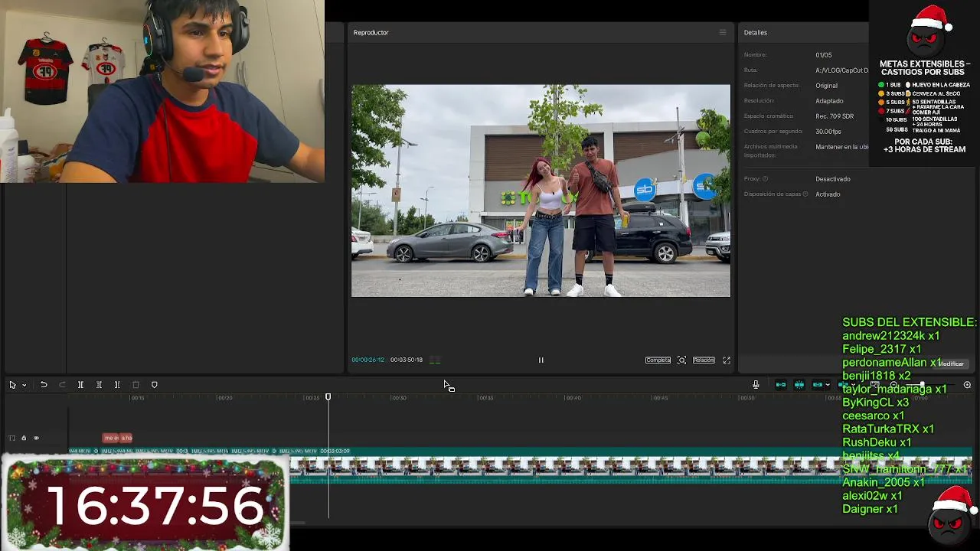Pause the video in the Reproductor panel
The image size is (980, 551).
[x=541, y=360]
